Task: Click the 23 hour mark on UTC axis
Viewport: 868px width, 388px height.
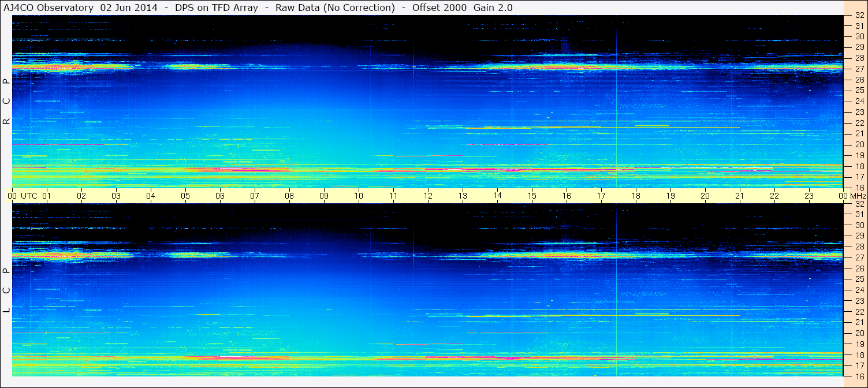Action: pyautogui.click(x=809, y=196)
